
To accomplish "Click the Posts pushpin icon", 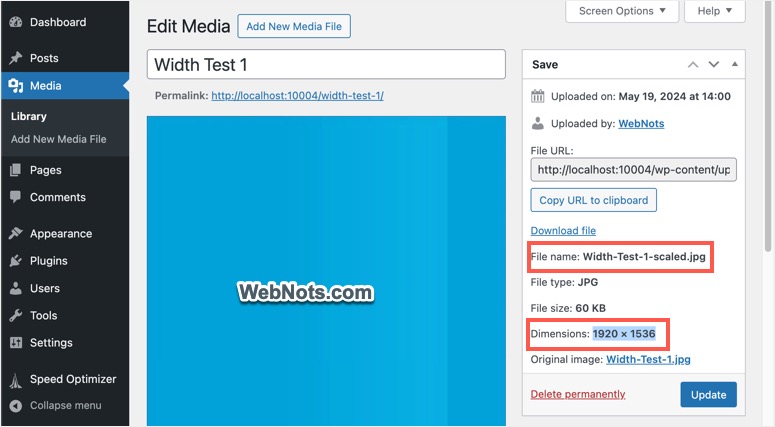I will click(x=16, y=58).
